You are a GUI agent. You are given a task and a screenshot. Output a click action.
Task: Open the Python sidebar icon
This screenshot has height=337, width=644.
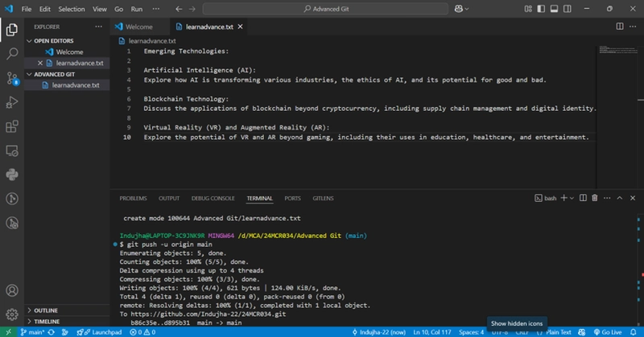point(12,175)
